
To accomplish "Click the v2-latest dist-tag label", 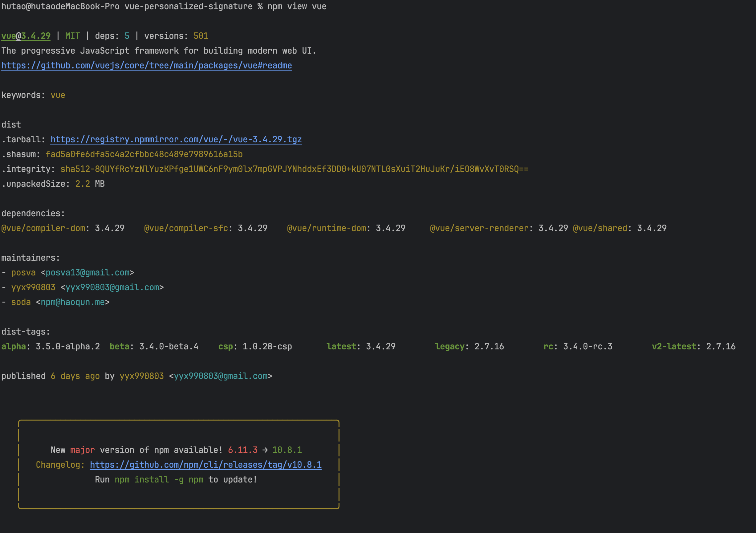I will click(x=674, y=346).
